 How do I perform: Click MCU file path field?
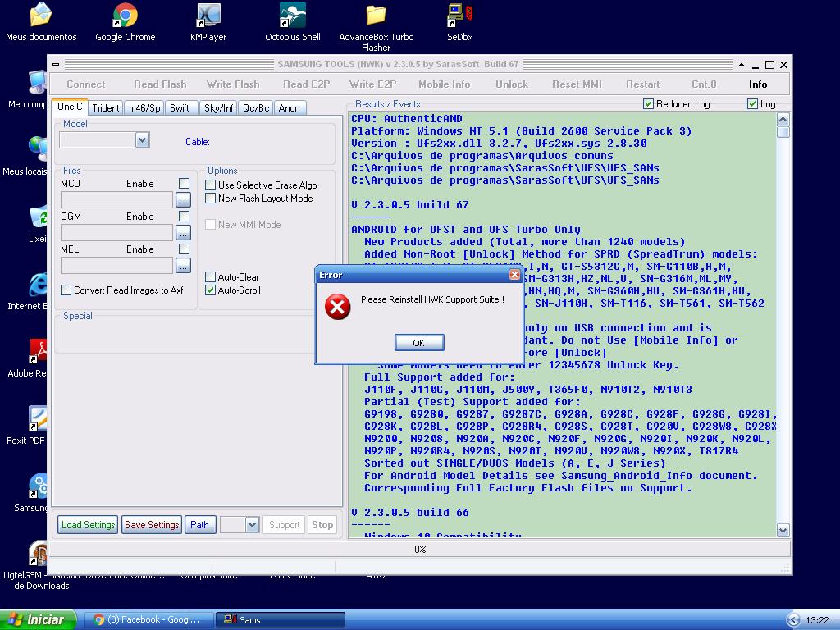pos(116,200)
